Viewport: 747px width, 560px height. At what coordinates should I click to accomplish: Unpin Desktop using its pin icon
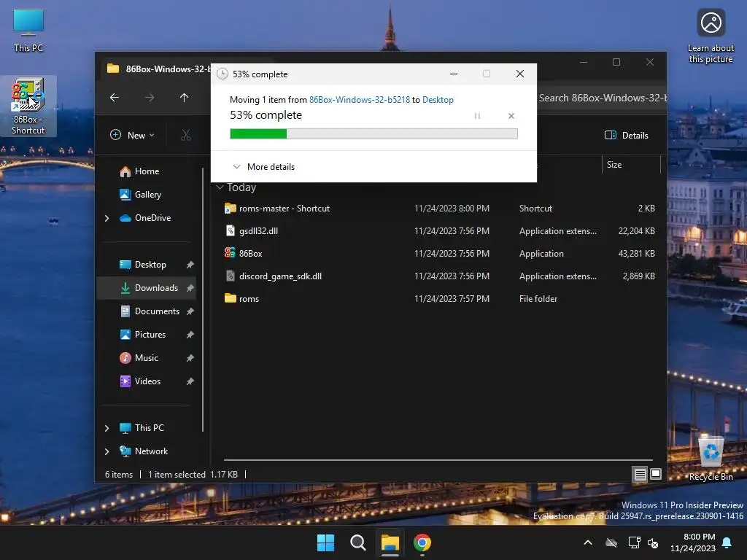click(x=190, y=264)
